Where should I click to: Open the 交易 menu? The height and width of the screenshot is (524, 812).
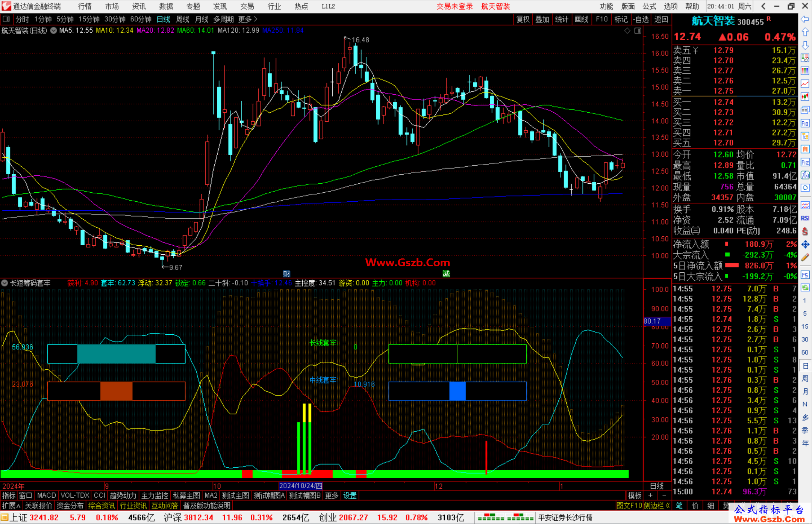[x=247, y=6]
